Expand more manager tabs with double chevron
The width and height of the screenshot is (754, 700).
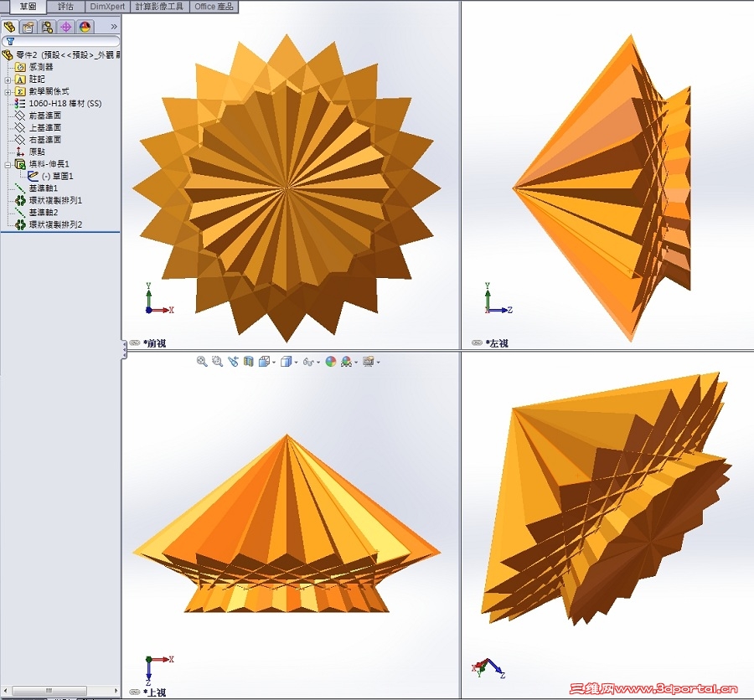[x=114, y=27]
